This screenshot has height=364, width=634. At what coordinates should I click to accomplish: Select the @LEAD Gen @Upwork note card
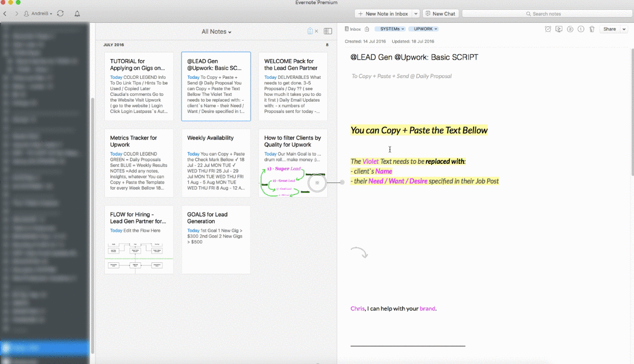216,86
